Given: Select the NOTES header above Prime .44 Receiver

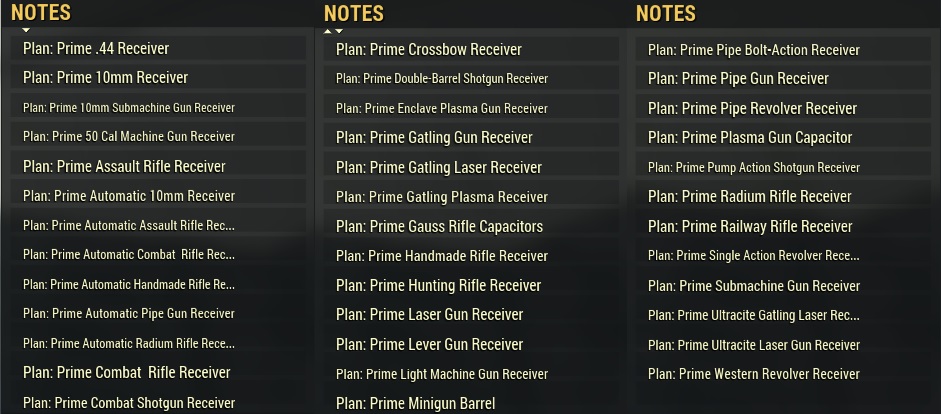Looking at the screenshot, I should pos(40,13).
